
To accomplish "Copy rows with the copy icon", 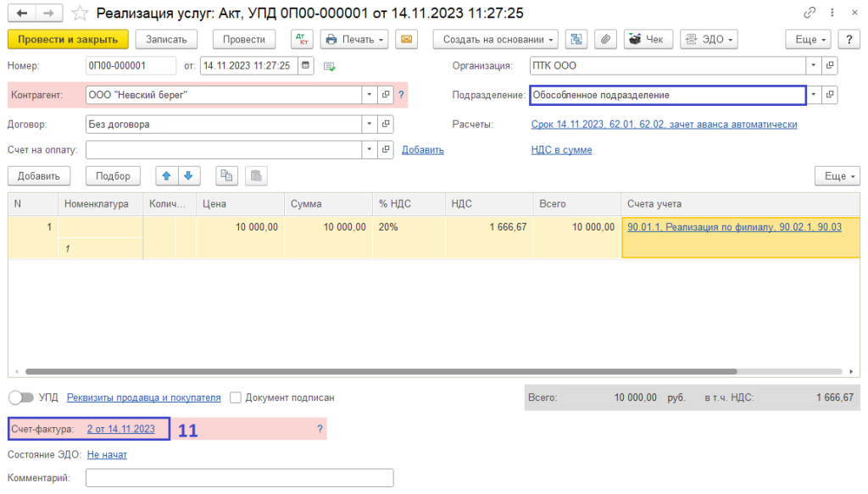I will (226, 176).
